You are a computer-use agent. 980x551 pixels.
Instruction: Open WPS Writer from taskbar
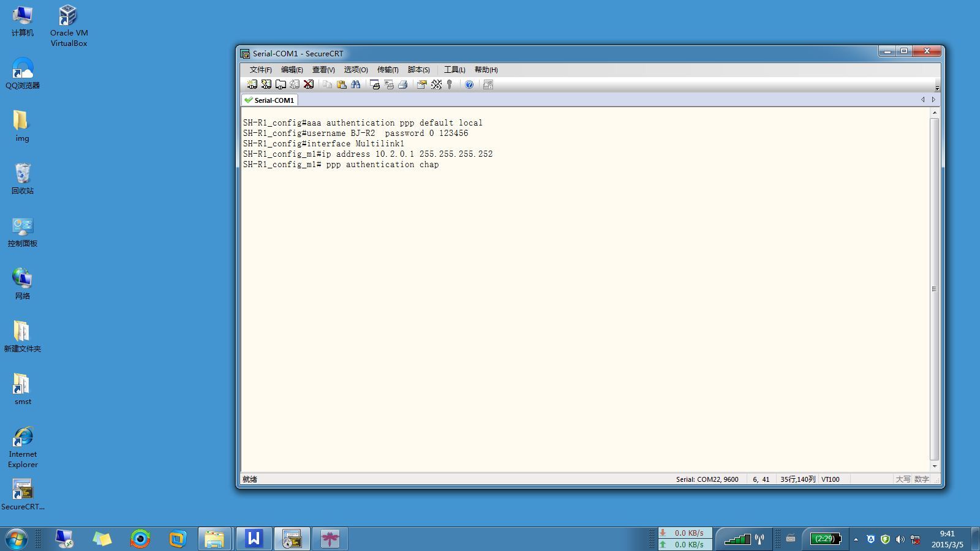(254, 539)
